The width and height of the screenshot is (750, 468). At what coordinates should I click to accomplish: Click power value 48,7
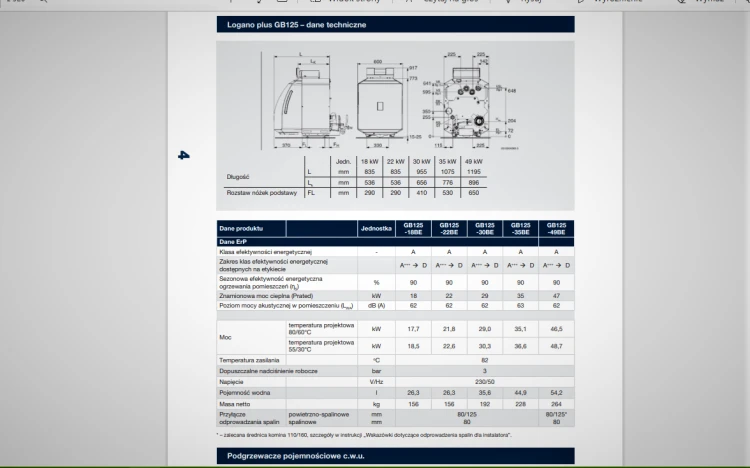pos(556,346)
